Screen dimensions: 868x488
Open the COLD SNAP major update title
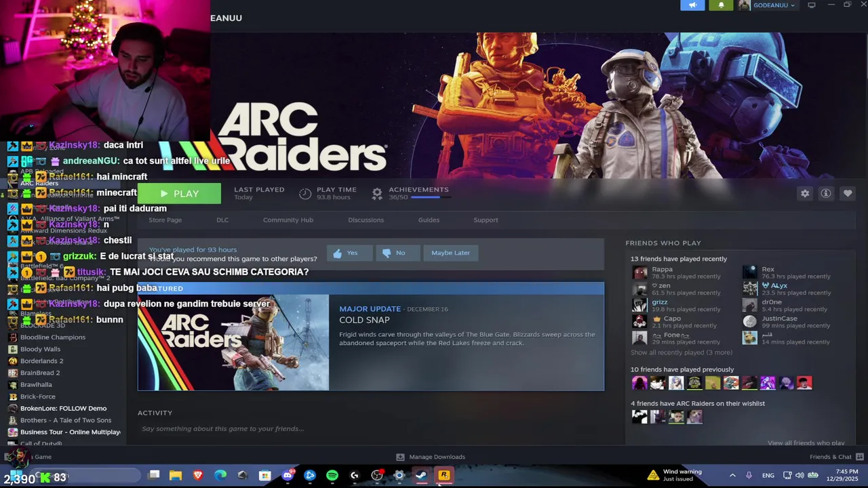pyautogui.click(x=364, y=320)
